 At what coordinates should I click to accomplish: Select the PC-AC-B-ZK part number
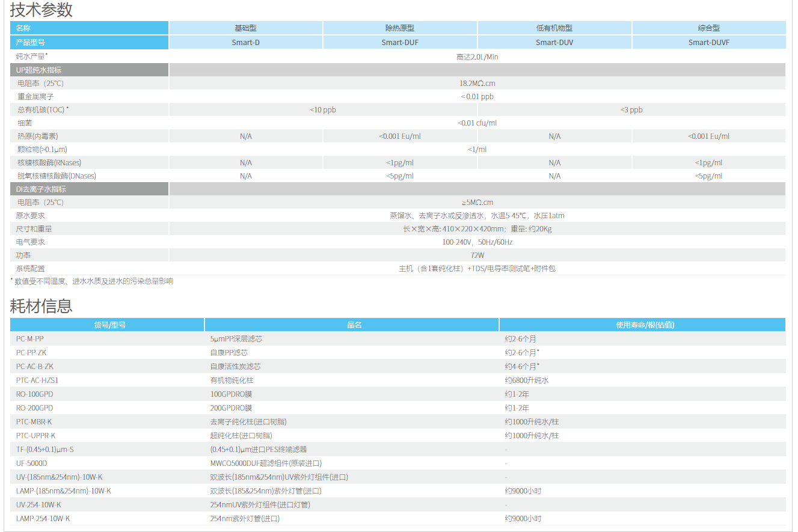pyautogui.click(x=35, y=367)
